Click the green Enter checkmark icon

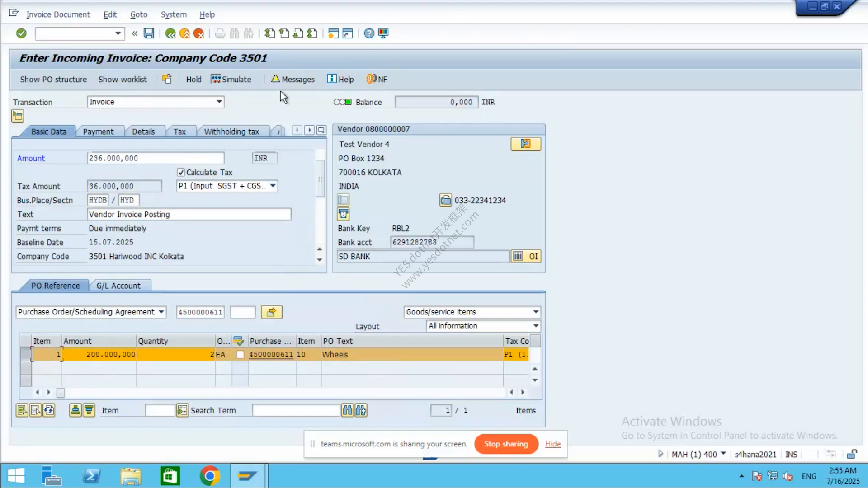(21, 33)
